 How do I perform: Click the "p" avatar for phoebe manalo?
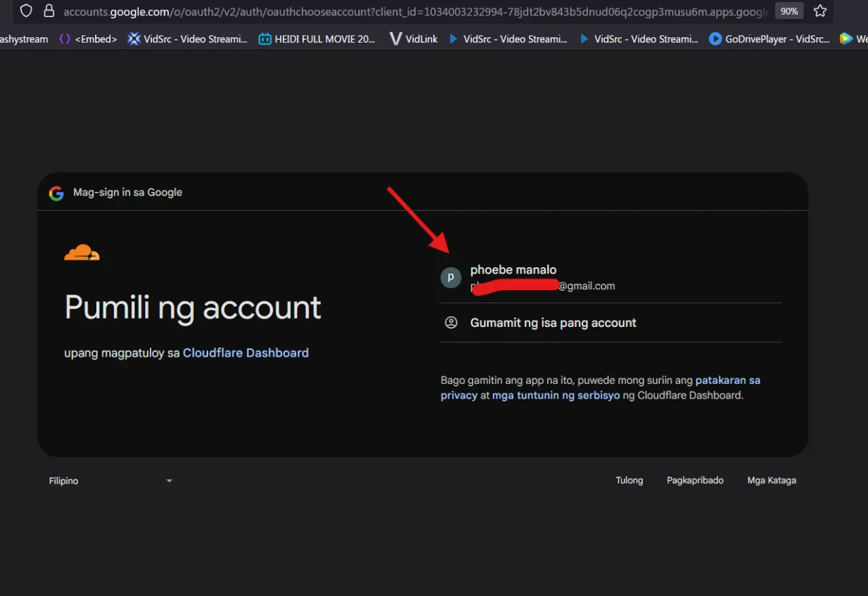[451, 277]
